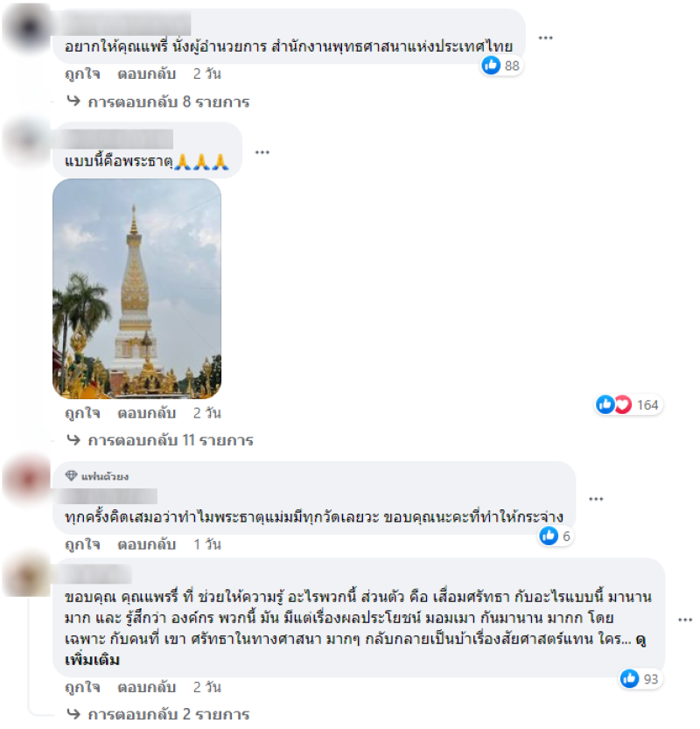Open three-dots menu beside the long last comment
The height and width of the screenshot is (729, 700).
(x=685, y=620)
